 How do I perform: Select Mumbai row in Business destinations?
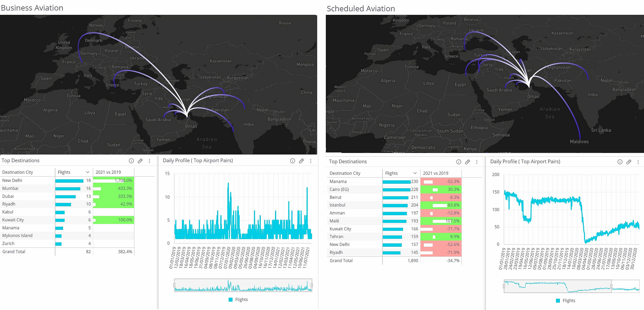pos(67,188)
